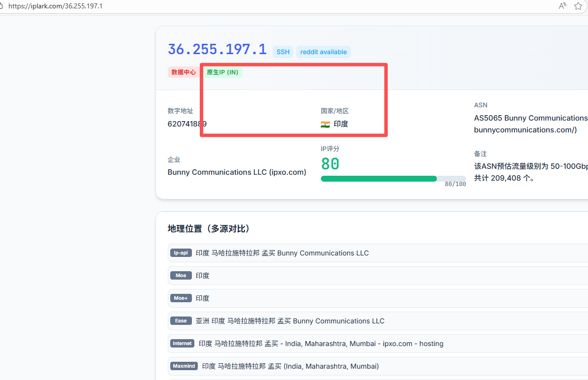Click the Internet source badge
The height and width of the screenshot is (380, 588).
coord(182,344)
